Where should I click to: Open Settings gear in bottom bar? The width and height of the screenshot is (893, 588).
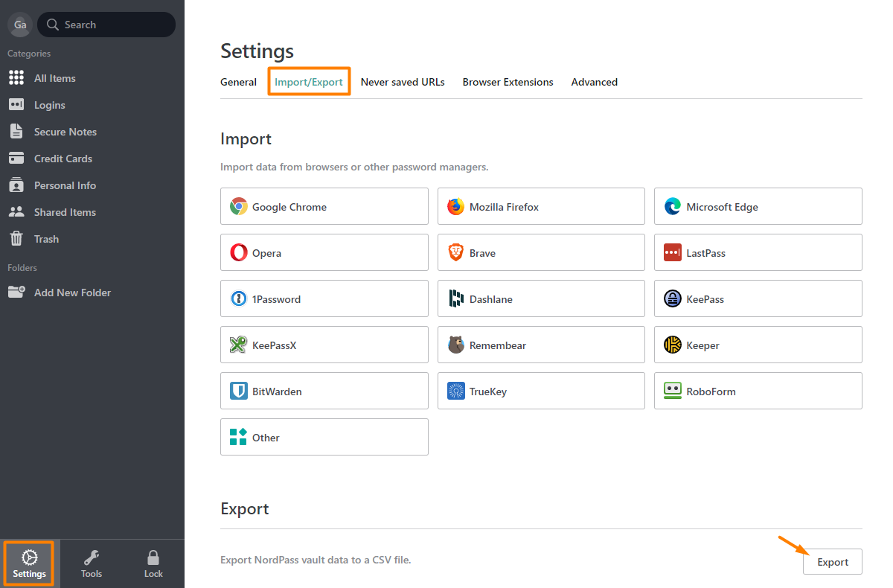[x=30, y=557]
